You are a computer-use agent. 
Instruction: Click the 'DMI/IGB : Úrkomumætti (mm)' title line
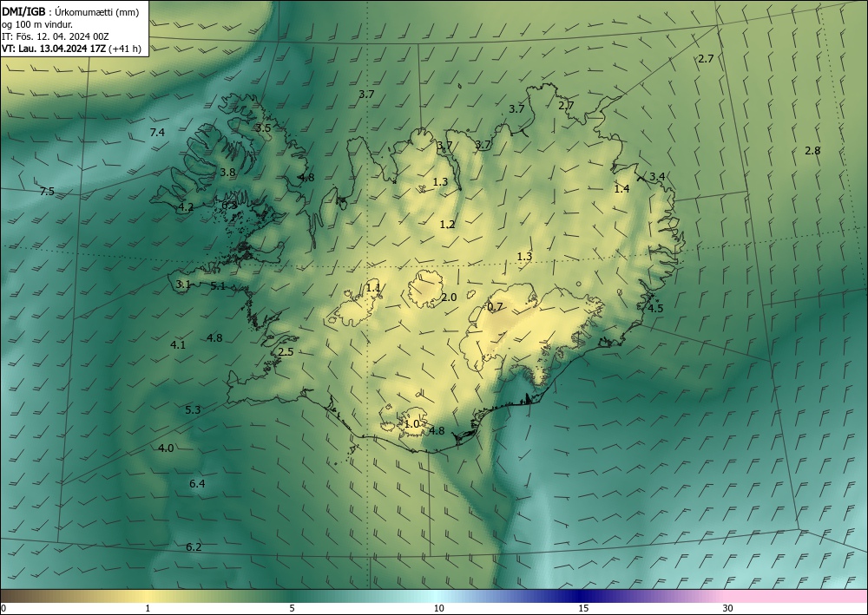[x=70, y=12]
